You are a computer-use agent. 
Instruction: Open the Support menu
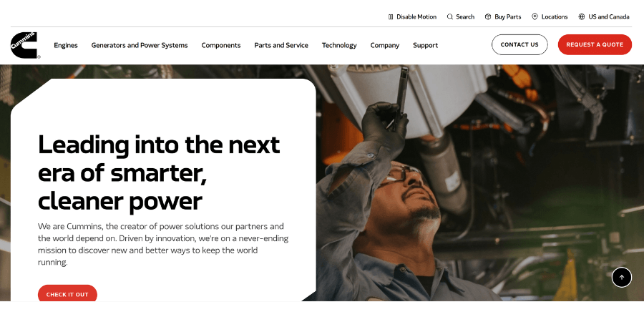click(425, 45)
